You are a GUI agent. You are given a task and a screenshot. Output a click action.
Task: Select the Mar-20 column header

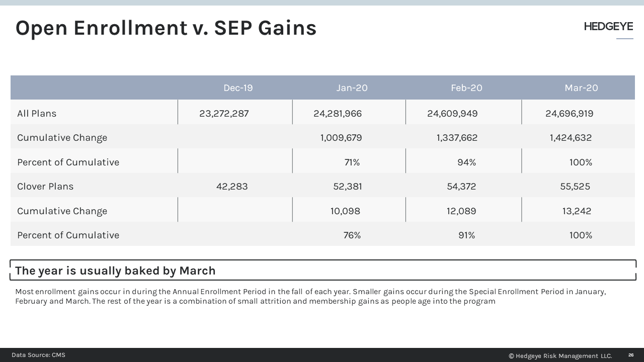pos(581,87)
